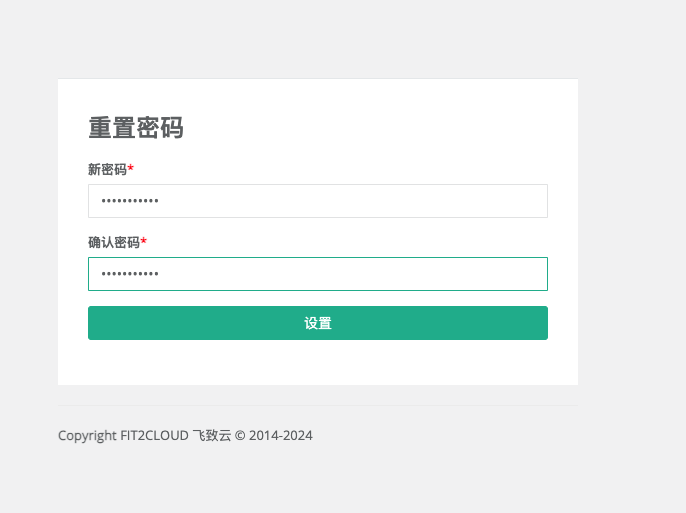Image resolution: width=686 pixels, height=513 pixels.
Task: Click the 新密码 field label
Action: 107,169
